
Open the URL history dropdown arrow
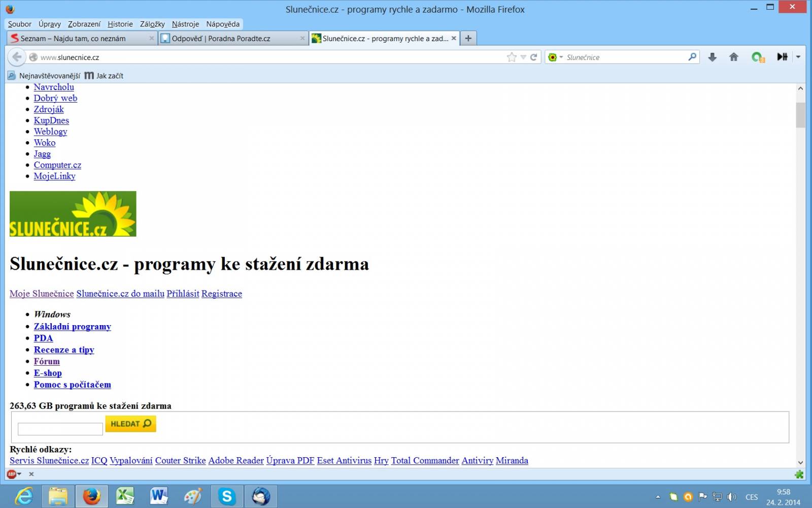pos(523,57)
